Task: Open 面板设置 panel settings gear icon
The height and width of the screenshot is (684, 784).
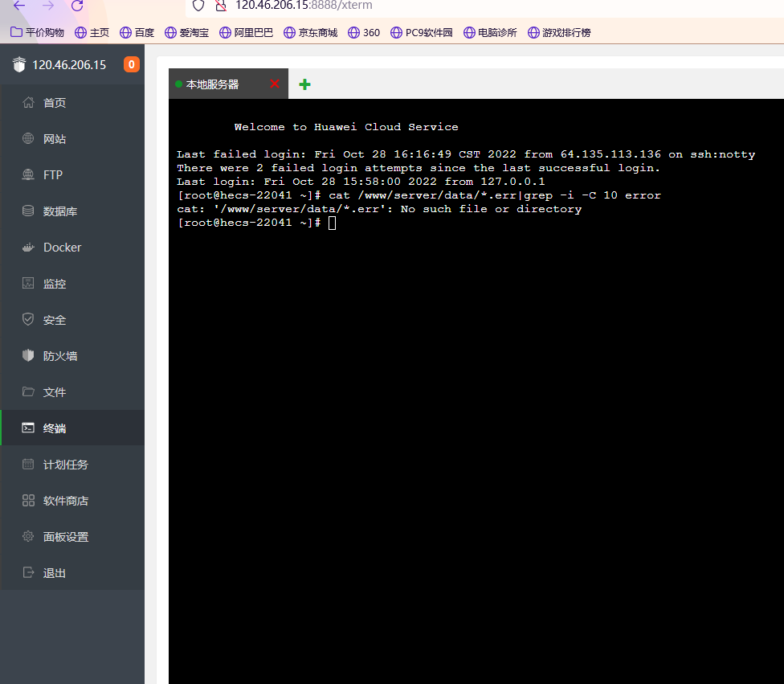Action: click(28, 536)
